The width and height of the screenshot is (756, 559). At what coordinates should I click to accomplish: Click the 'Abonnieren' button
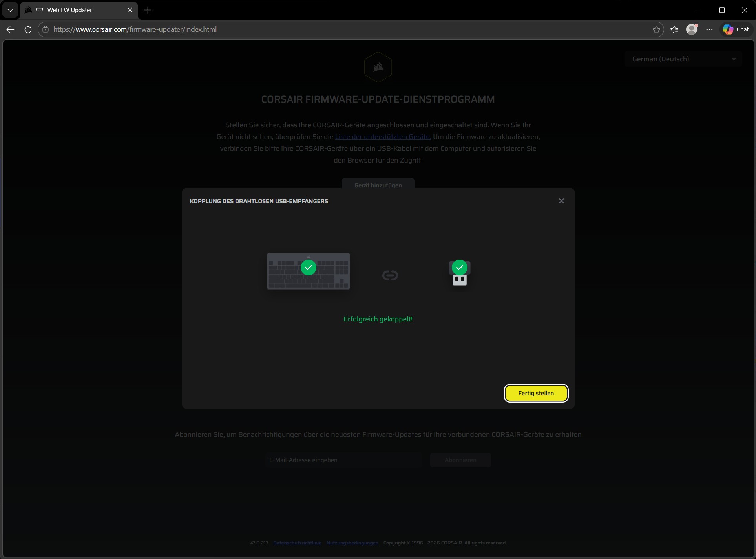pyautogui.click(x=460, y=460)
